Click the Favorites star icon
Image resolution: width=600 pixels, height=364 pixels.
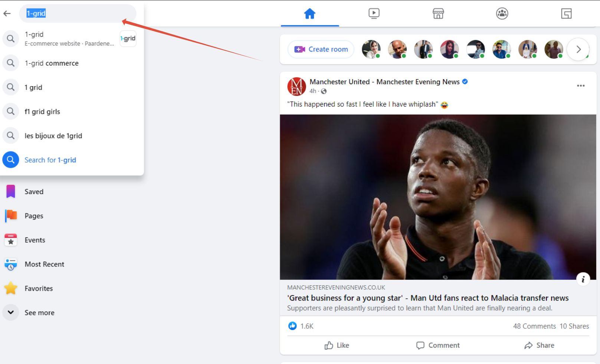tap(11, 288)
